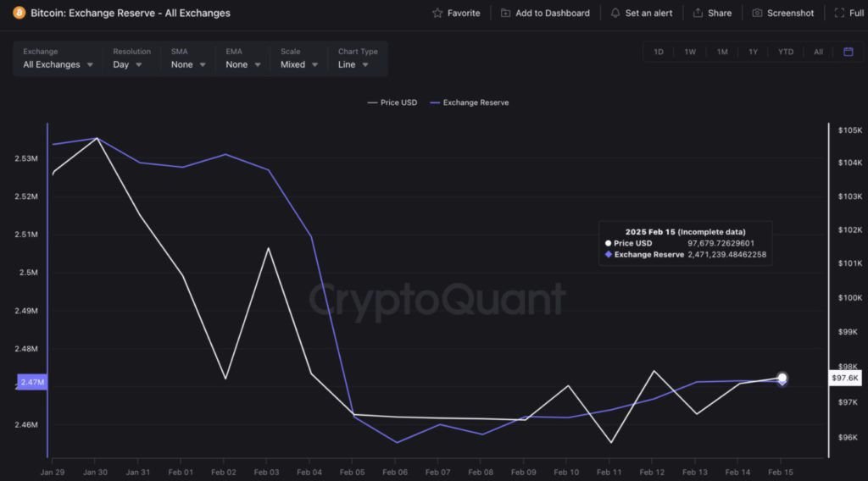
Task: Click the Add to Dashboard icon
Action: pos(505,13)
